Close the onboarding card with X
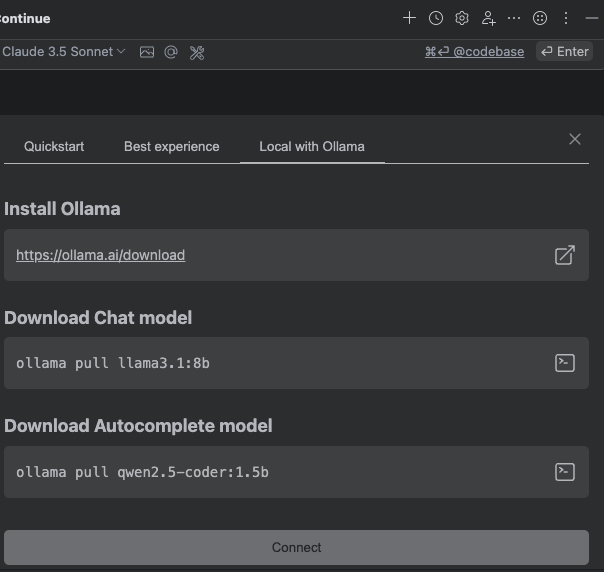Screen dimensions: 604x572 575,139
